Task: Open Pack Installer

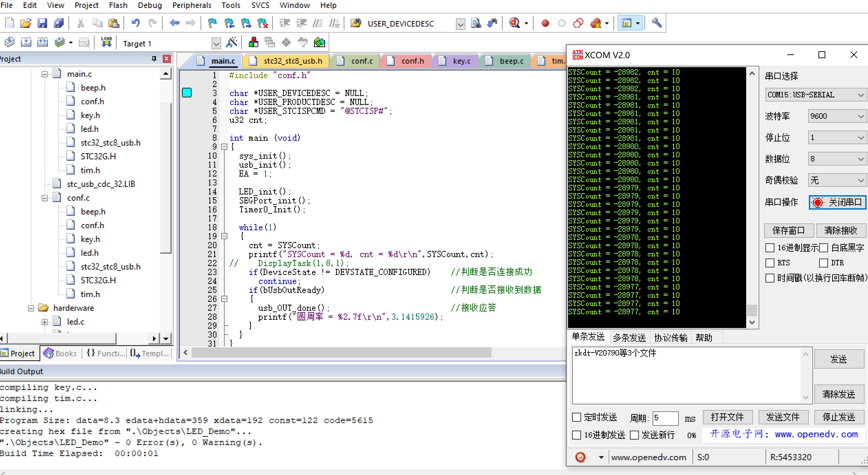Action: (320, 43)
